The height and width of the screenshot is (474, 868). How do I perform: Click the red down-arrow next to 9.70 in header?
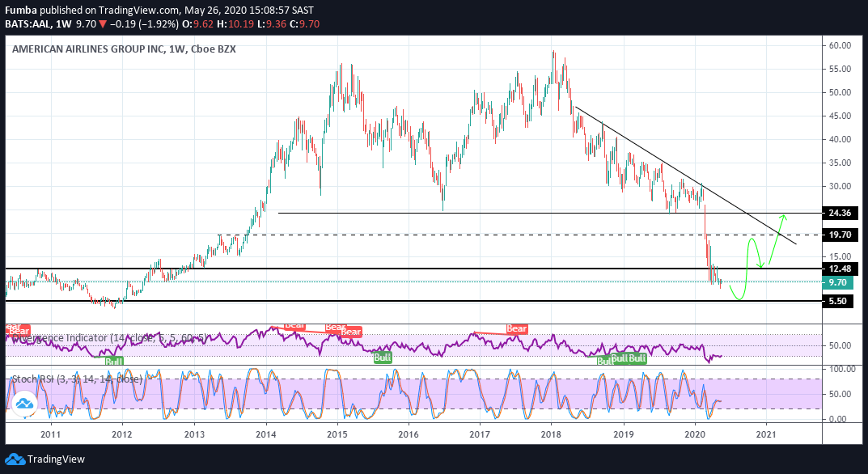pyautogui.click(x=102, y=24)
